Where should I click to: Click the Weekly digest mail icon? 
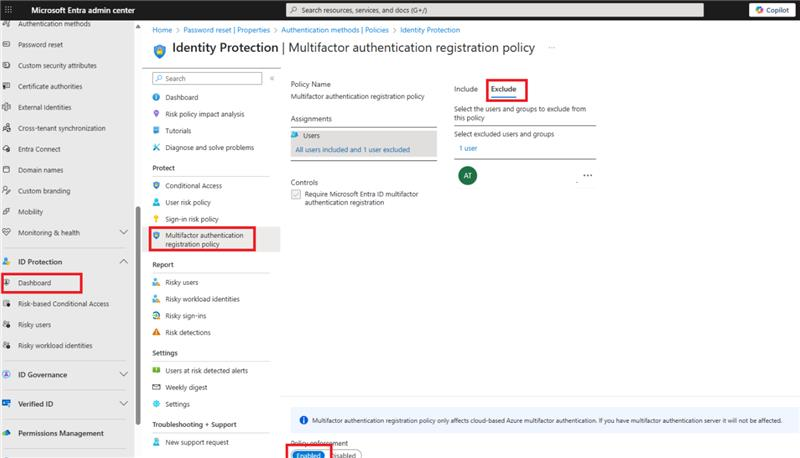point(156,388)
